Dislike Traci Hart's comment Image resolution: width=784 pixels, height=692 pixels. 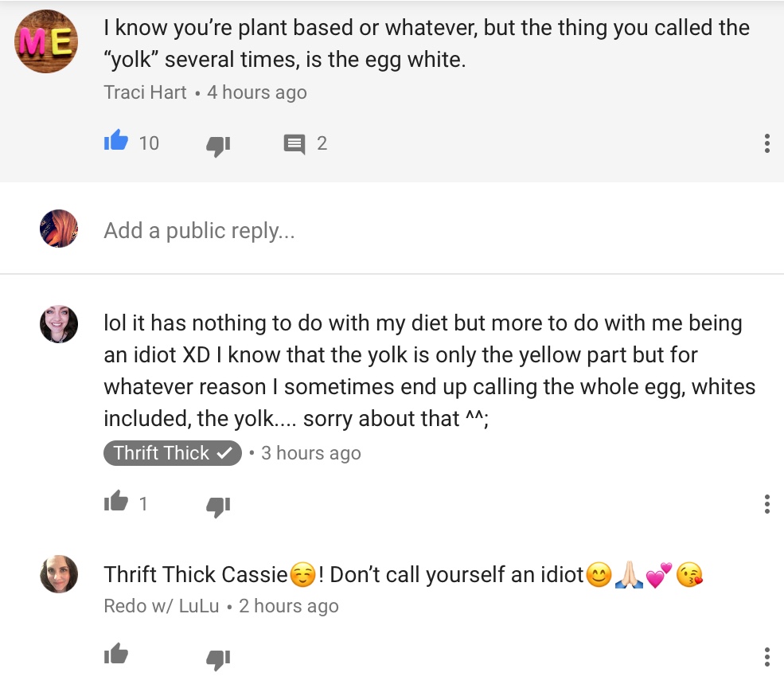218,144
